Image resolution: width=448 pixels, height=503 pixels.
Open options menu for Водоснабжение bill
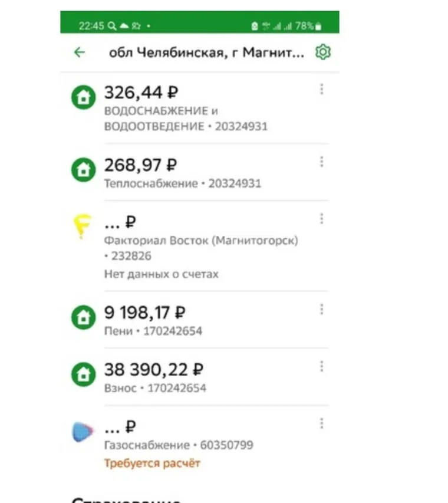click(321, 89)
